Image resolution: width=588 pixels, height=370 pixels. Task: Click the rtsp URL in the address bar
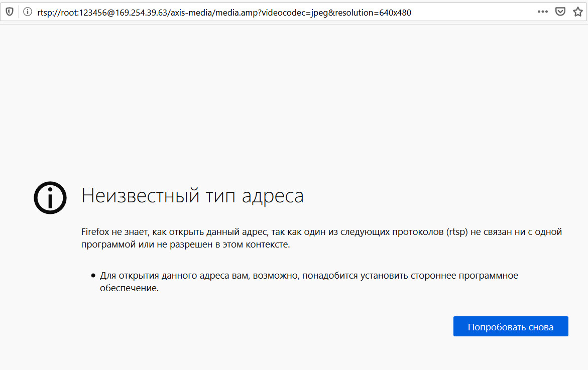(x=224, y=13)
